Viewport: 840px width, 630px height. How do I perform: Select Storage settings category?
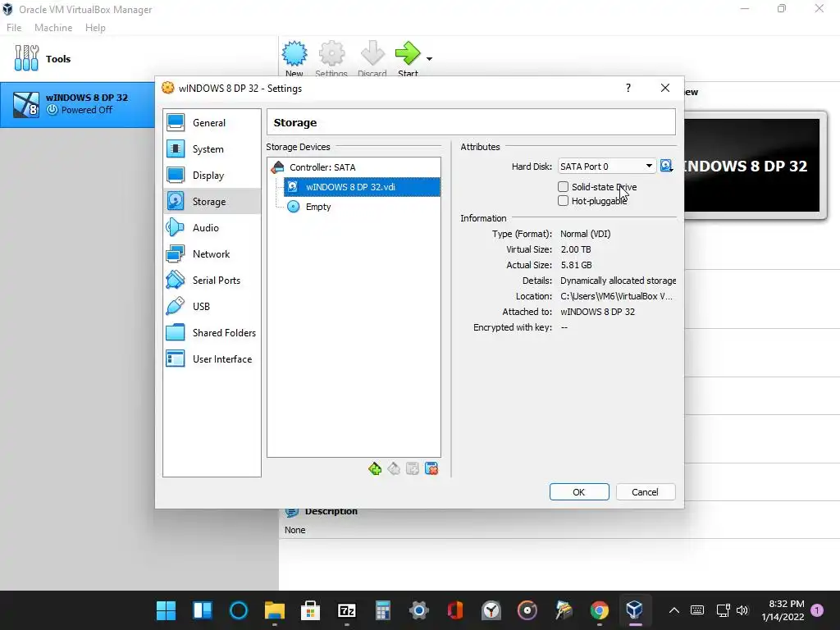pyautogui.click(x=212, y=202)
